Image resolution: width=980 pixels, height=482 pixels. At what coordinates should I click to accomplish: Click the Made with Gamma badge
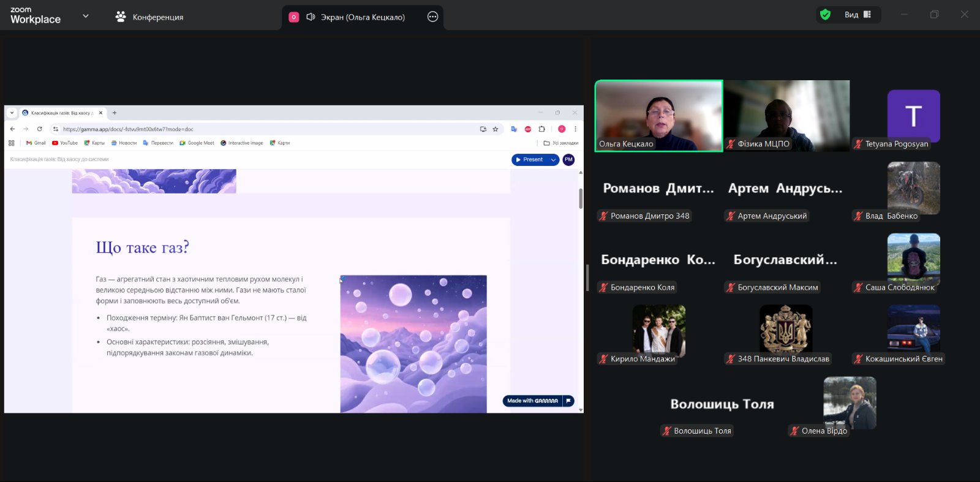532,401
